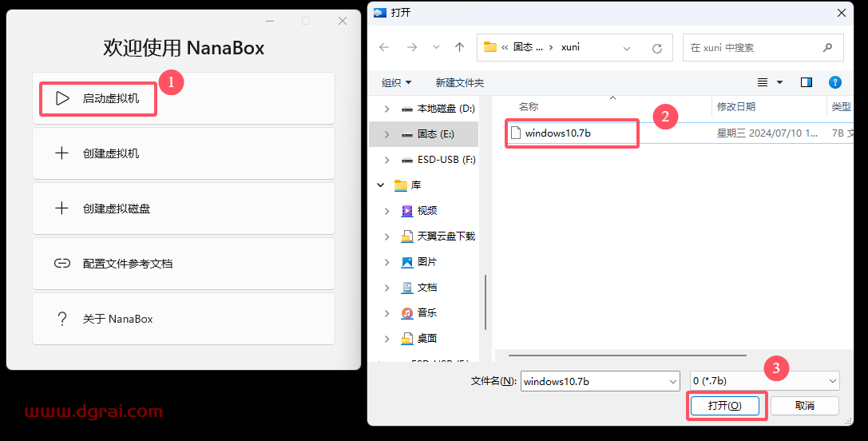Click the folder icon in address bar

[490, 47]
